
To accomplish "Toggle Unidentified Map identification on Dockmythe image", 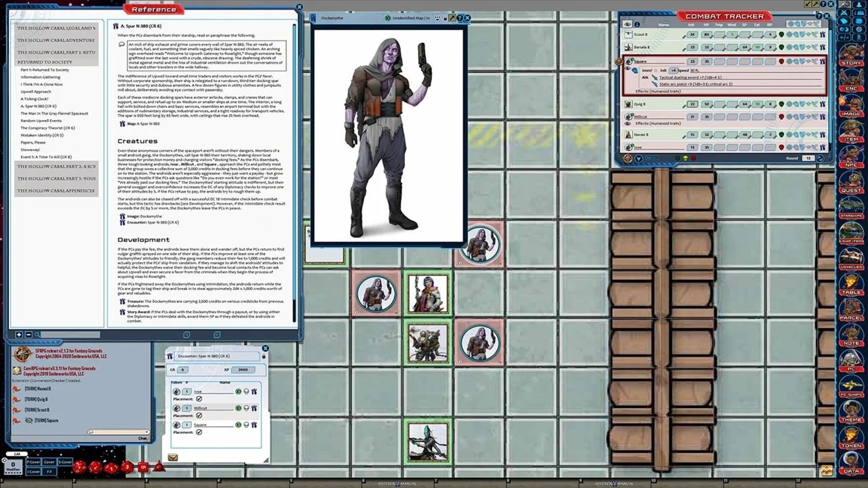I will coord(387,18).
